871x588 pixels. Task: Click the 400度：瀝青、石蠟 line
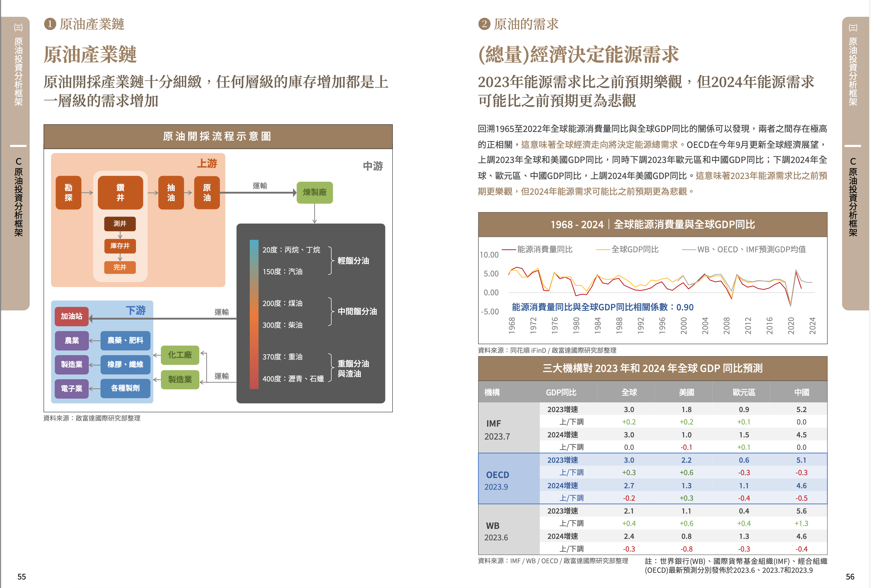[x=293, y=379]
